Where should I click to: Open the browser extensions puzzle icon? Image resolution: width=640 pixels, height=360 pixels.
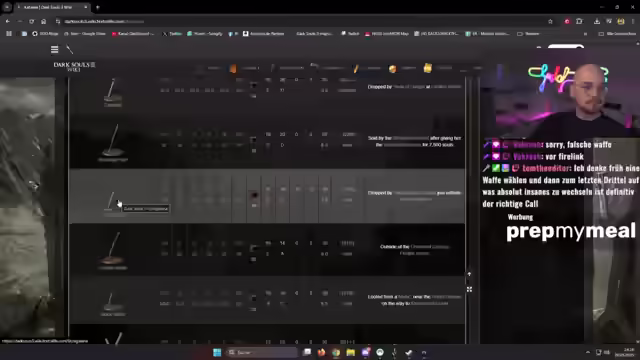(579, 21)
